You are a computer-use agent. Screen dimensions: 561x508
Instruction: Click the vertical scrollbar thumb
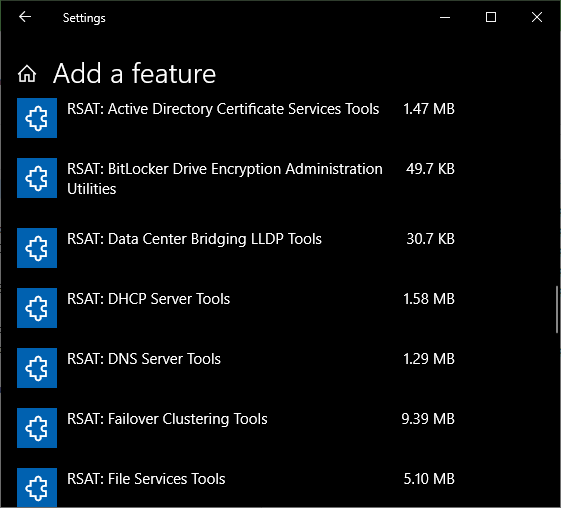(557, 310)
